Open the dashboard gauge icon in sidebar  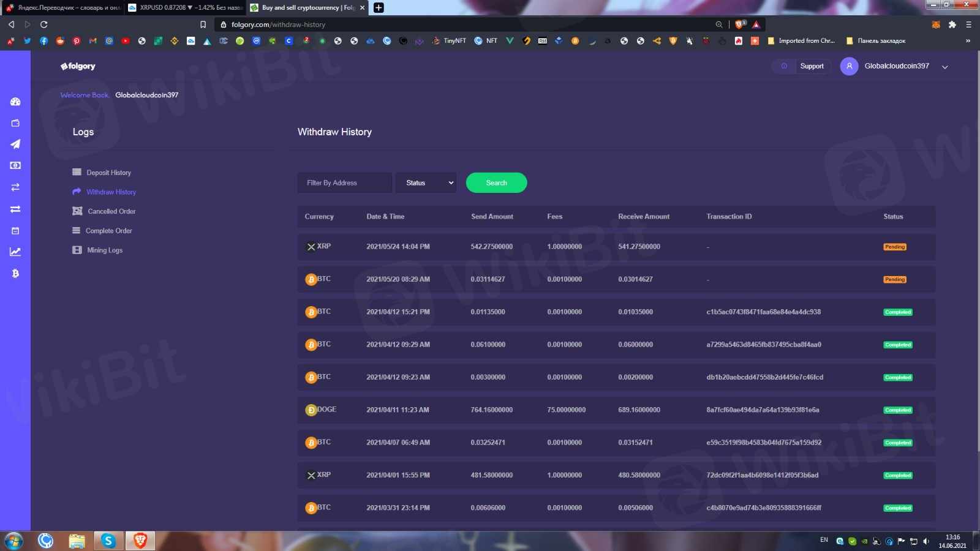[15, 102]
